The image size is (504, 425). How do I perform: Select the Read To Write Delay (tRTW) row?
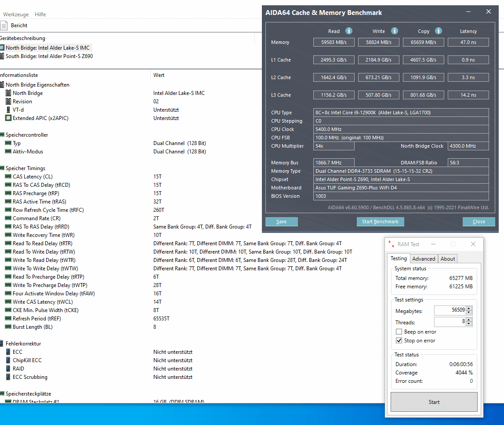[178, 252]
